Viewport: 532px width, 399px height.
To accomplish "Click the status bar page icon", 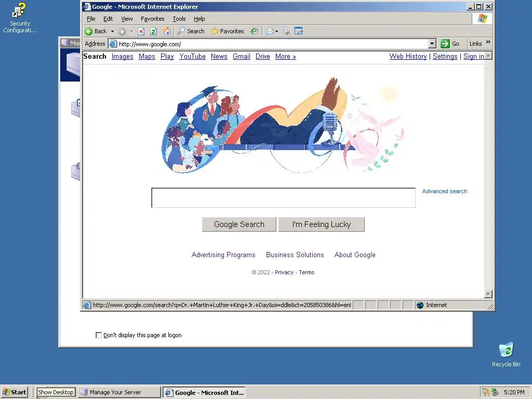I will (x=87, y=305).
